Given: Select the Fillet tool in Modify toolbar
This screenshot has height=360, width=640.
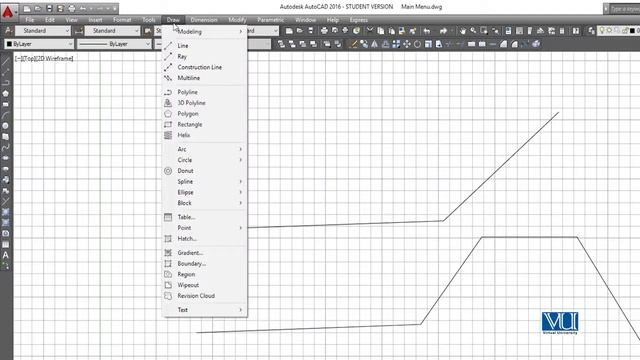Looking at the screenshot, I should (514, 44).
